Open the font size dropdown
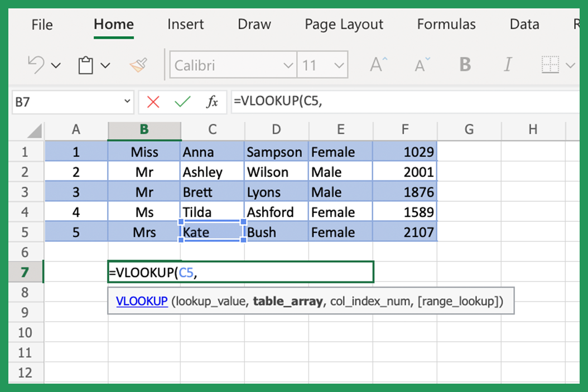Screen dimensions: 588x392 [x=338, y=64]
